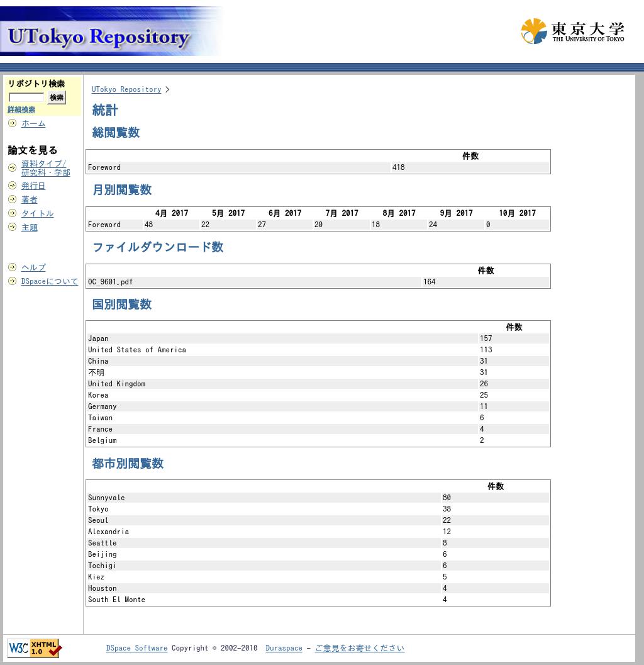Image resolution: width=644 pixels, height=665 pixels.
Task: Click the UTokyo Repository breadcrumb link
Action: 126,89
